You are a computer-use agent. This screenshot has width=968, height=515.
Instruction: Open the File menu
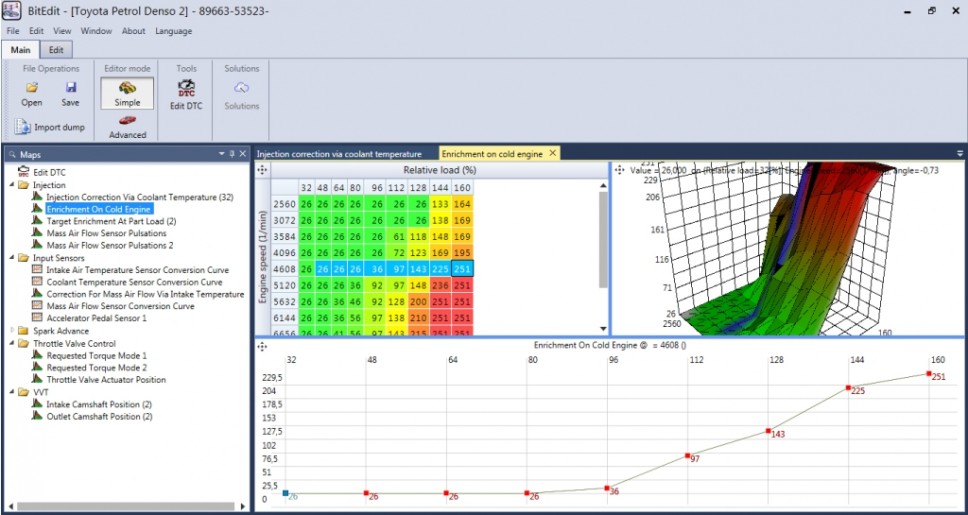click(13, 31)
